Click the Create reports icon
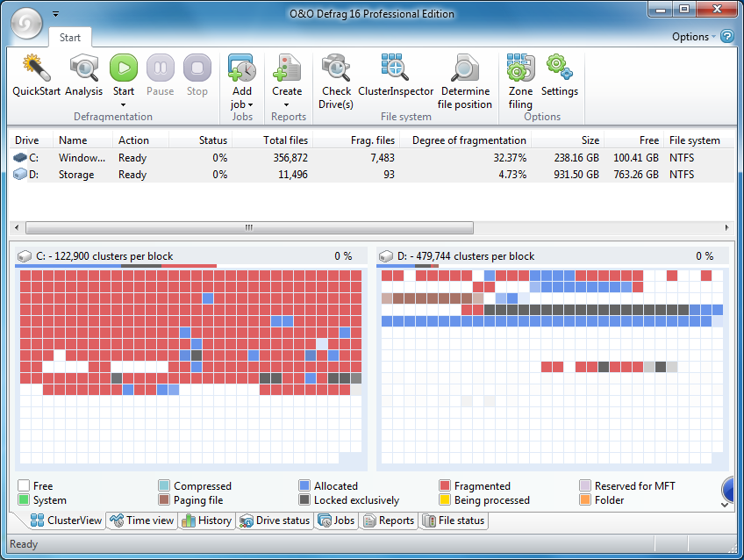Image resolution: width=744 pixels, height=560 pixels. coord(287,68)
